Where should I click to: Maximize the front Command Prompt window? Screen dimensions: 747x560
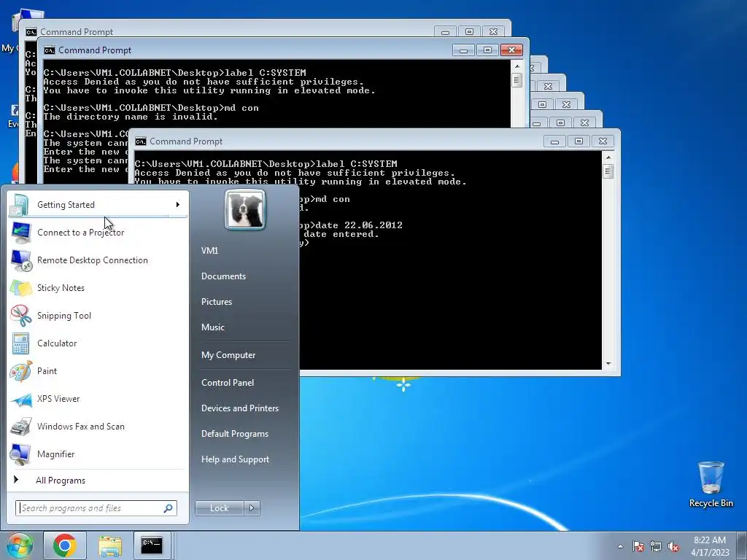578,141
